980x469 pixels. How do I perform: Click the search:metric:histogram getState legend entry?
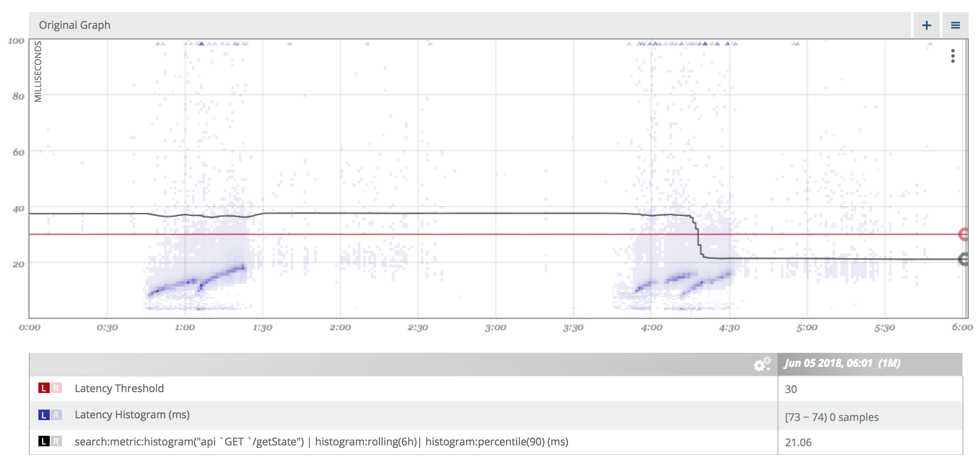pos(321,442)
